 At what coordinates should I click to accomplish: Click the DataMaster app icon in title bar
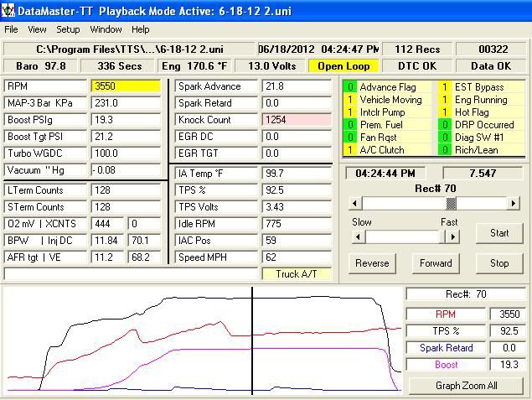pos(9,9)
